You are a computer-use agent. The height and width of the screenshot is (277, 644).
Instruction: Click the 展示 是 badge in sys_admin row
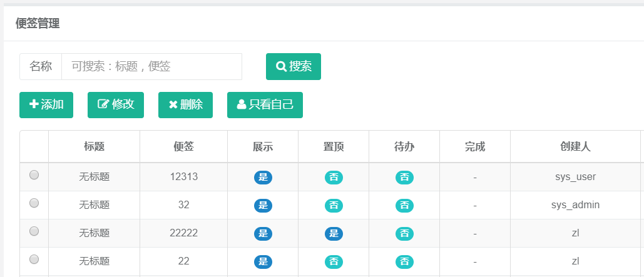click(x=263, y=206)
